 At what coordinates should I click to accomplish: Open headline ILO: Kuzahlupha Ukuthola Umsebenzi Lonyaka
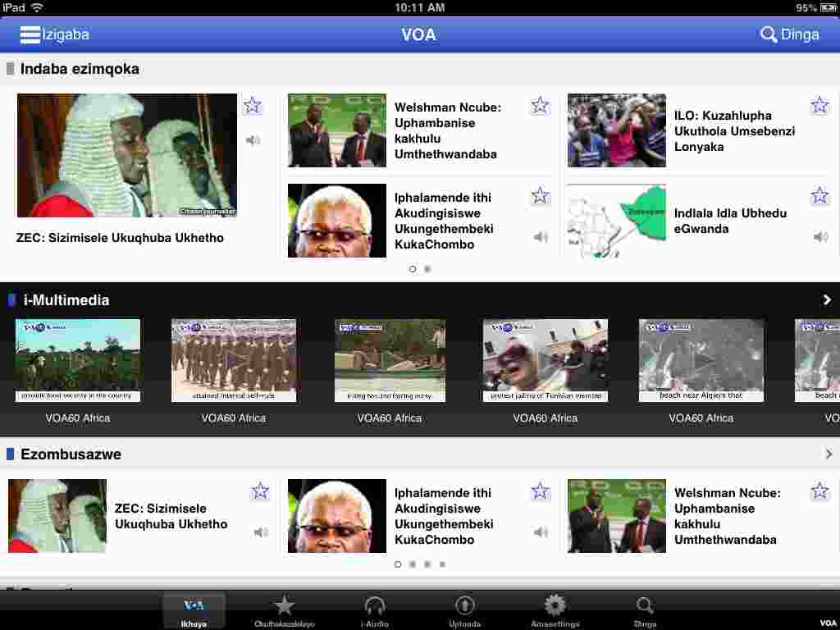(734, 130)
